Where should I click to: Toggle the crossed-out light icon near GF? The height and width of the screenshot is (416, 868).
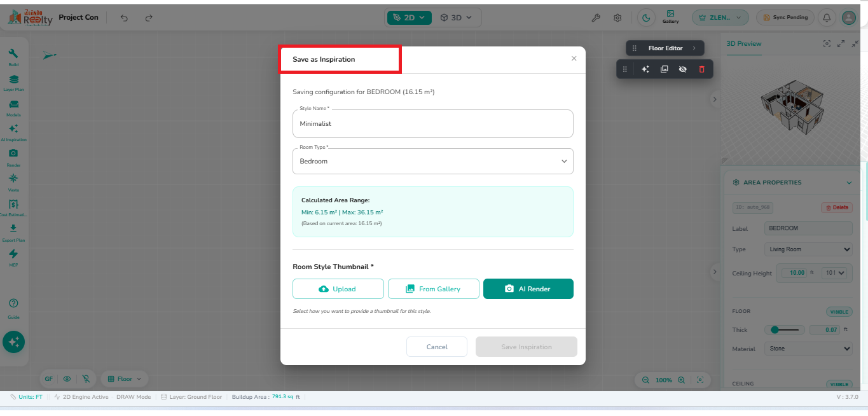point(86,378)
